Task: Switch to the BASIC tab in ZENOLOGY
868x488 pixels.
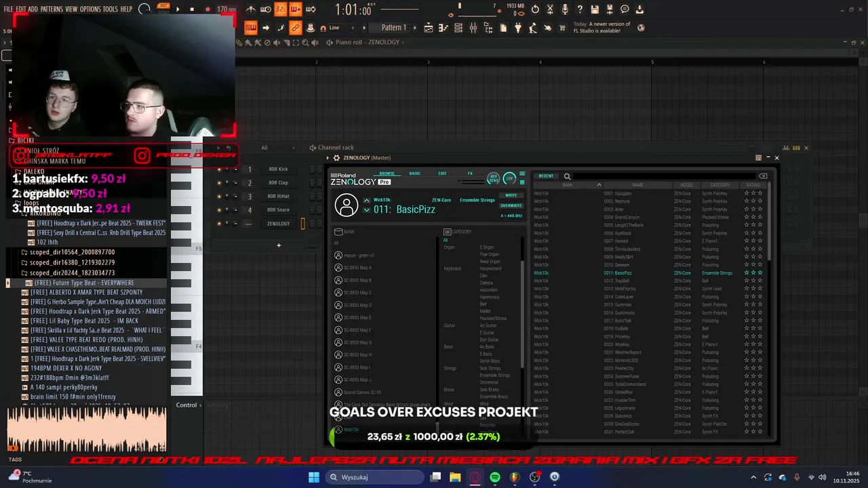Action: click(x=414, y=174)
